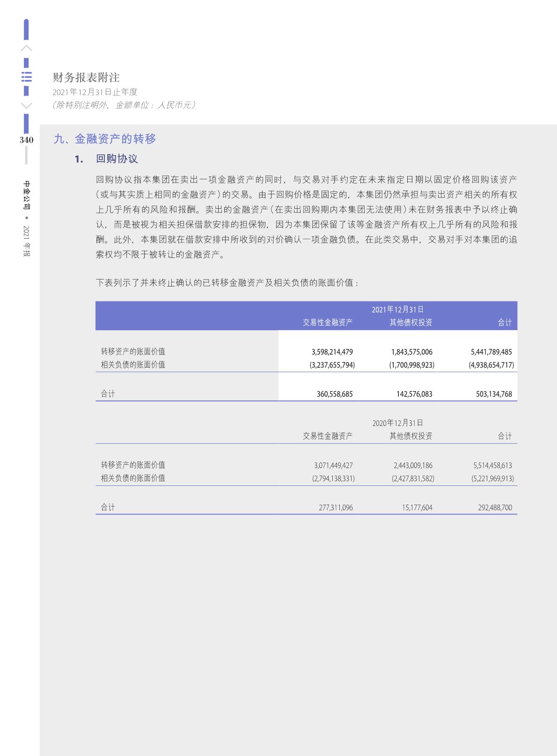
Task: Click the down chevron next-page arrow
Action: point(27,105)
